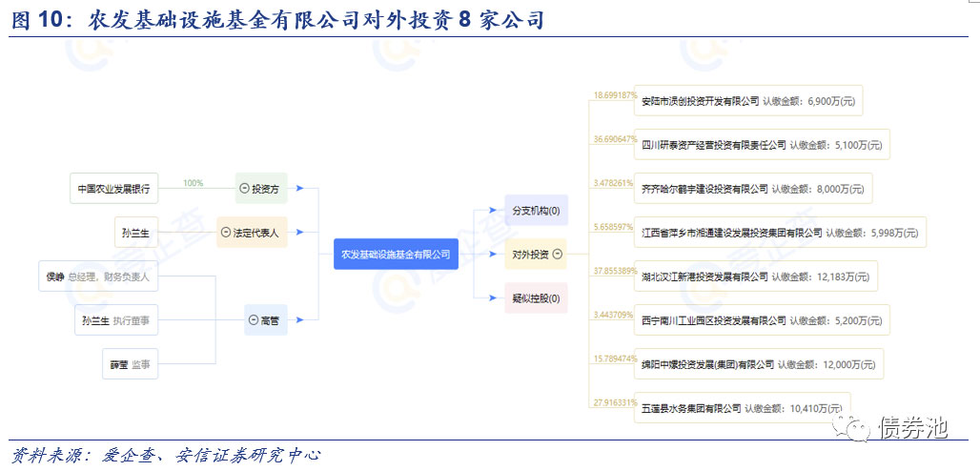Open the 中国农业发展银行 investor node

tap(113, 188)
